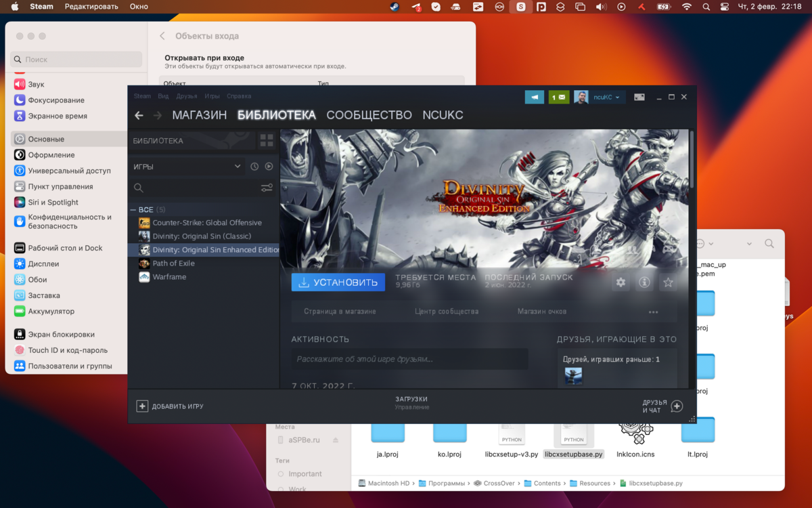The height and width of the screenshot is (508, 812).
Task: Select Path of Exile in library
Action: pos(204,263)
